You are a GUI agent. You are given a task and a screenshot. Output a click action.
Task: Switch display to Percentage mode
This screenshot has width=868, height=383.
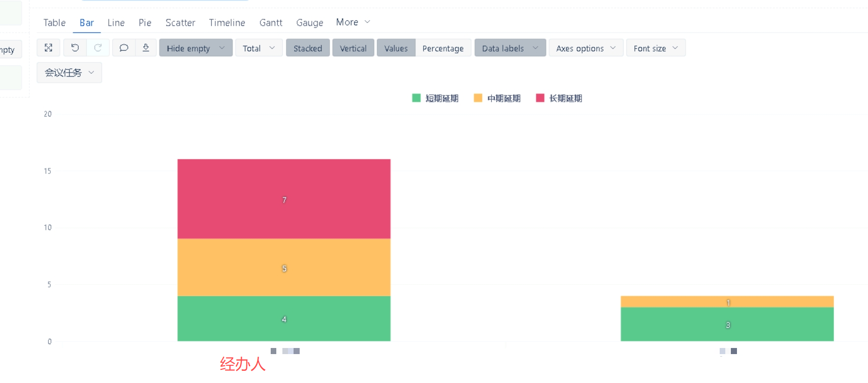[443, 48]
